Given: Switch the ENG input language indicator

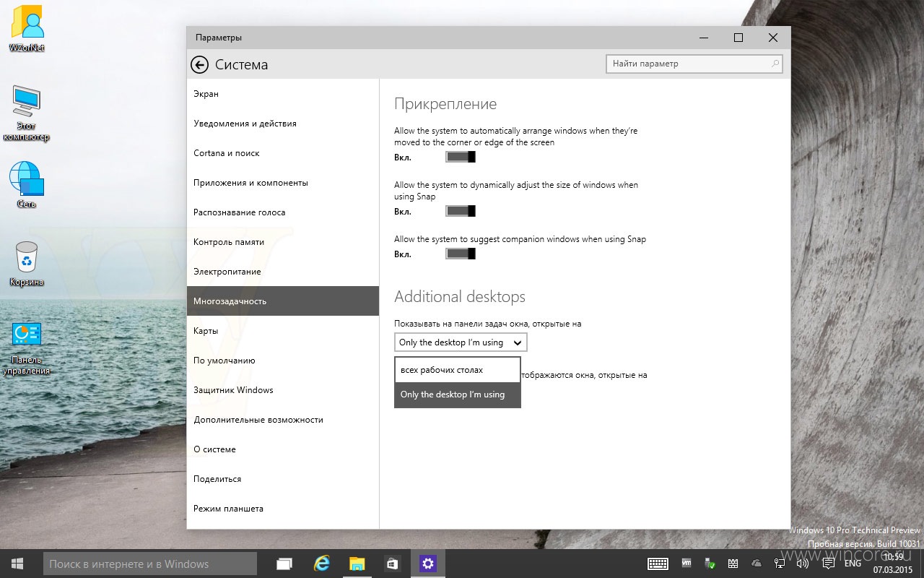Looking at the screenshot, I should (x=853, y=564).
